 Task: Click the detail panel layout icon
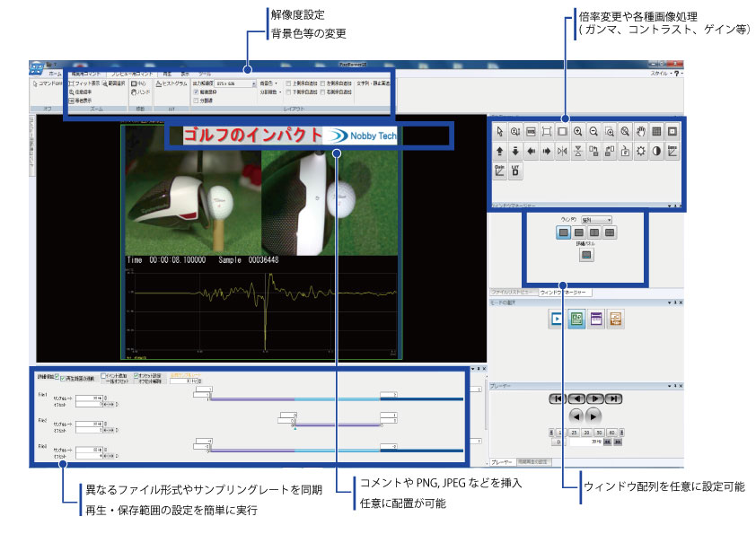pyautogui.click(x=586, y=255)
